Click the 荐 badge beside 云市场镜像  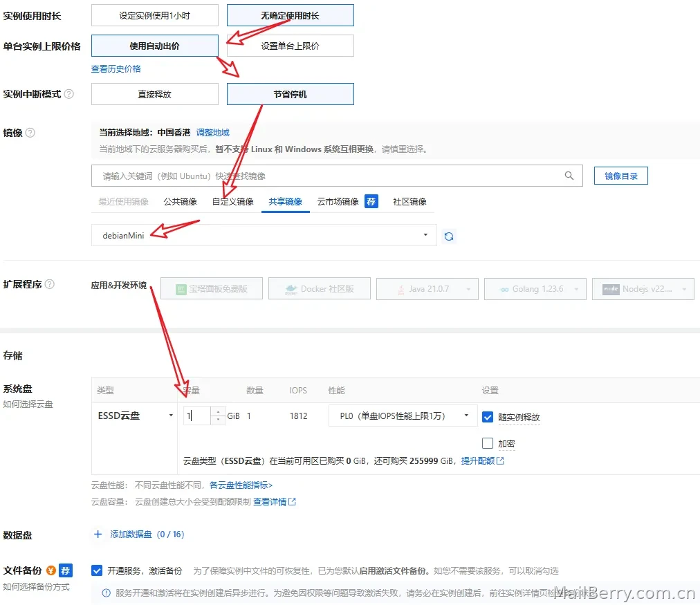pyautogui.click(x=371, y=202)
